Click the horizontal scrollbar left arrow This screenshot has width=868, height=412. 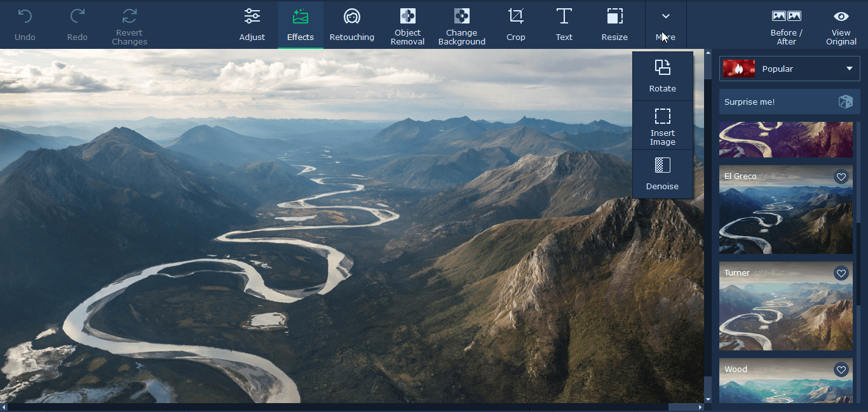pos(4,407)
